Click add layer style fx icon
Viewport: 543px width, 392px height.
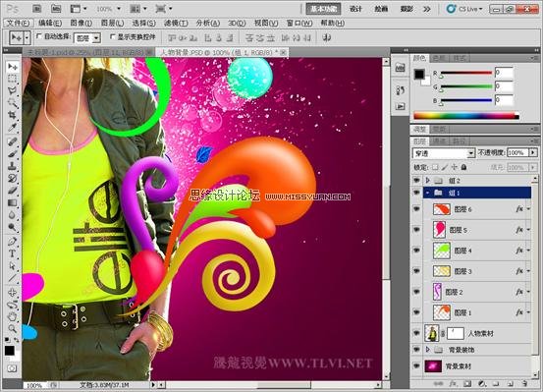(453, 384)
